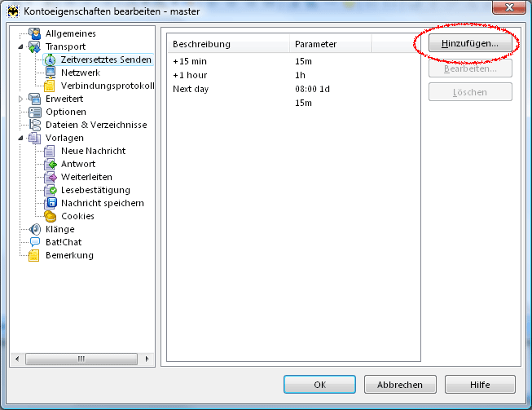Click the Bemerkung note icon
532x410 pixels.
point(33,255)
